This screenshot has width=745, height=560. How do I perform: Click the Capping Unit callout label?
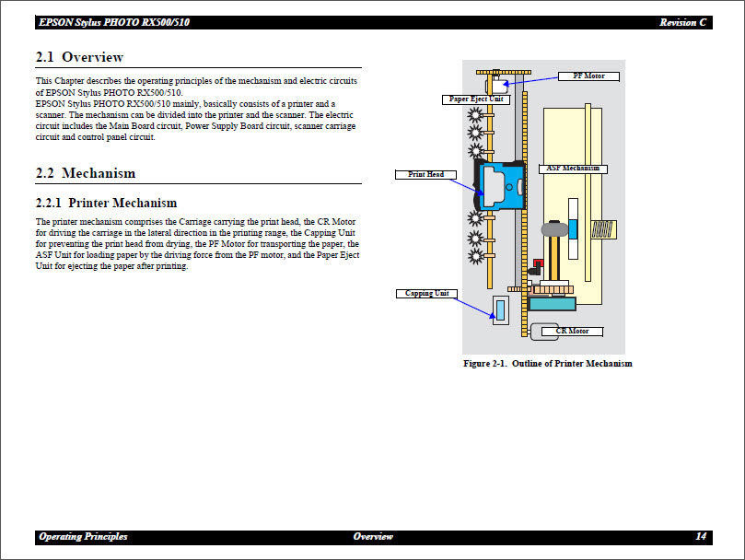425,293
